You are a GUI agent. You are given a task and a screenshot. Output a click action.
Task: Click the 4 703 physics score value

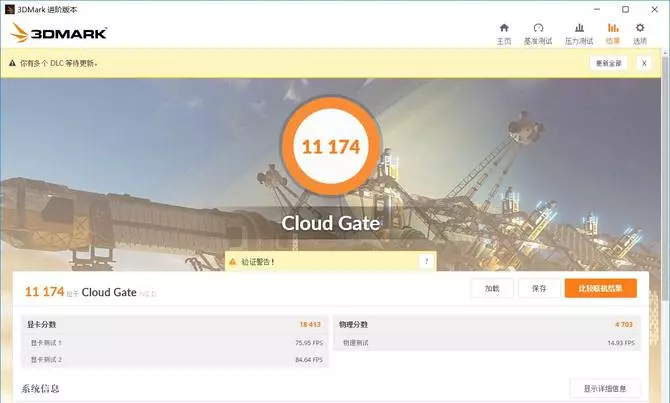[x=624, y=324]
